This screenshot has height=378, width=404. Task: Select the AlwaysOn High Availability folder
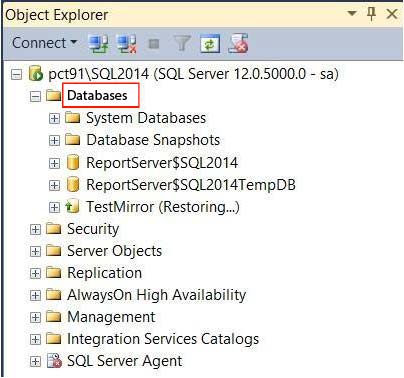(x=156, y=295)
